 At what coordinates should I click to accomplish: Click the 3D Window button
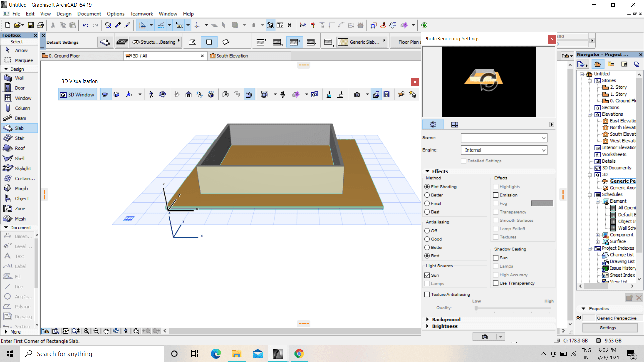tap(77, 95)
